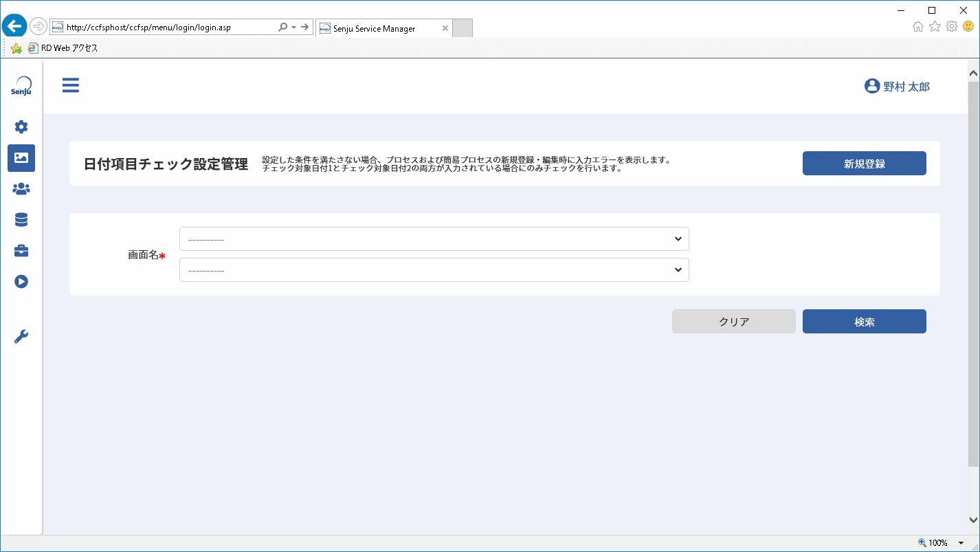
Task: Expand the first 画面名 dropdown
Action: click(x=434, y=239)
